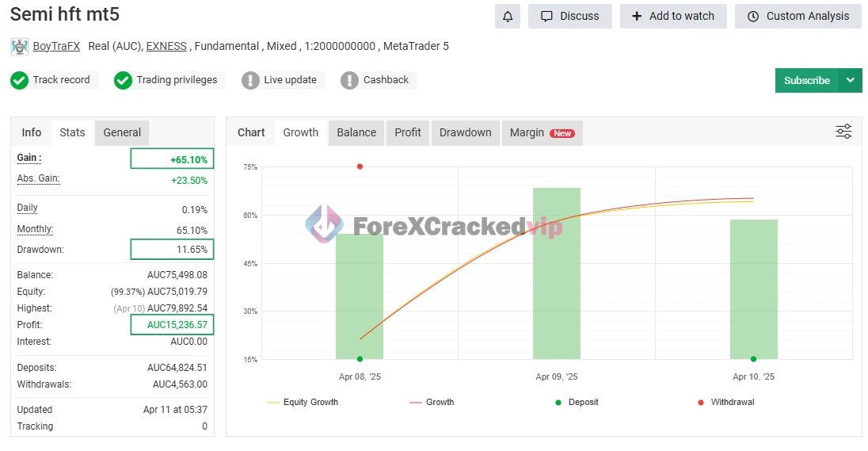Open chart settings sliders icon
The image size is (868, 451).
click(843, 132)
